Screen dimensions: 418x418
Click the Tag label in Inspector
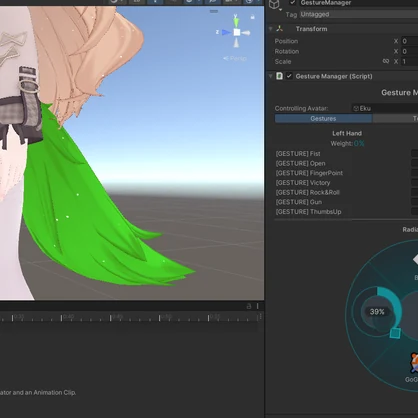[291, 15]
